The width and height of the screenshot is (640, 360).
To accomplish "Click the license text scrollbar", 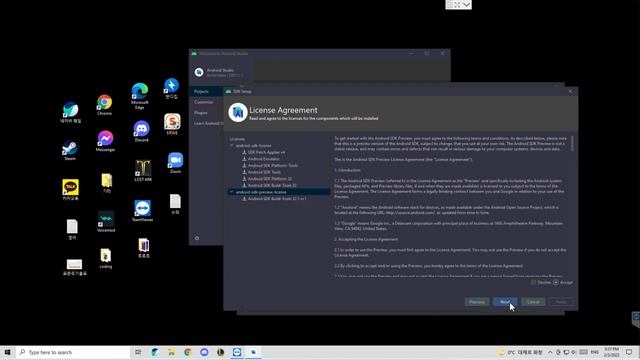I will point(572,144).
